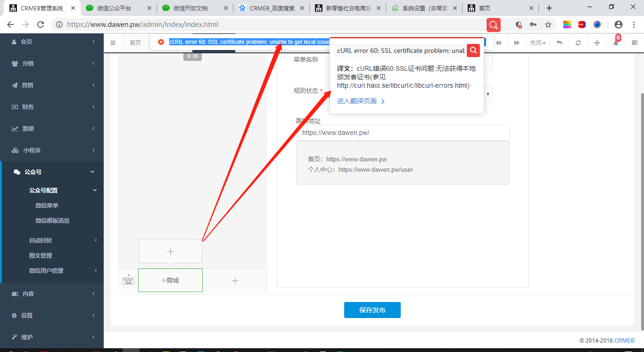
Task: Open the 规则状态 dropdown arrow
Action: tap(488, 94)
